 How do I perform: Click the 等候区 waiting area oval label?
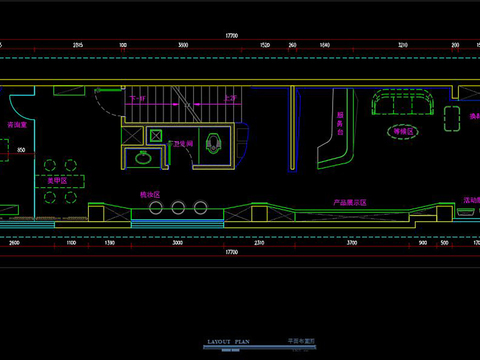tap(403, 131)
